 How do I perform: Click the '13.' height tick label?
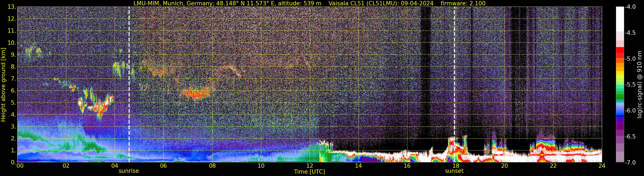(x=12, y=7)
